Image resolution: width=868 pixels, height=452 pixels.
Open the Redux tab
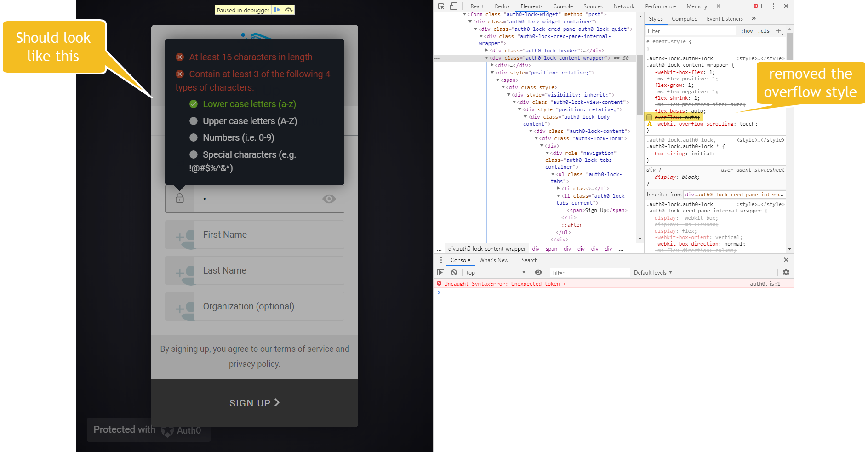pyautogui.click(x=503, y=6)
